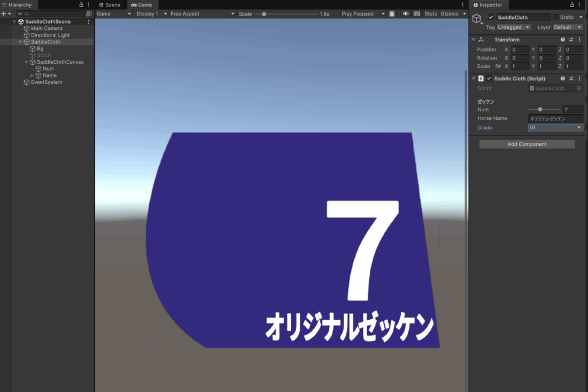Uncheck the Saddle Cloth script enabled checkbox

click(489, 79)
